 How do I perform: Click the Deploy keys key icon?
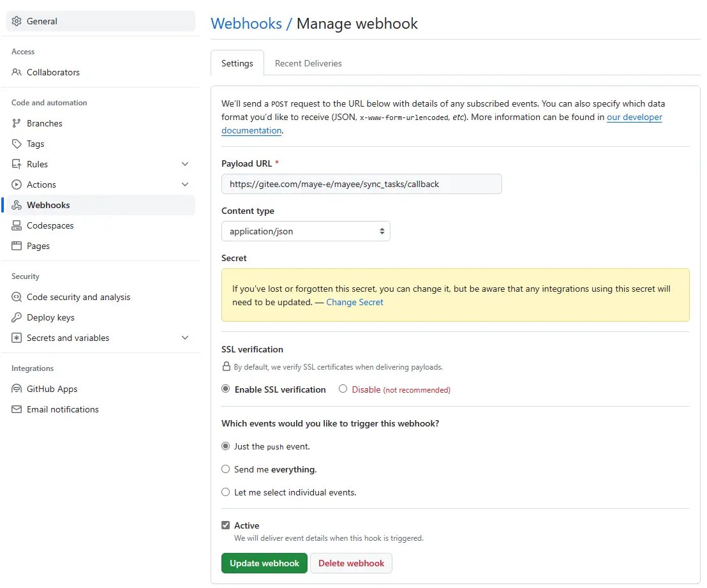(17, 317)
